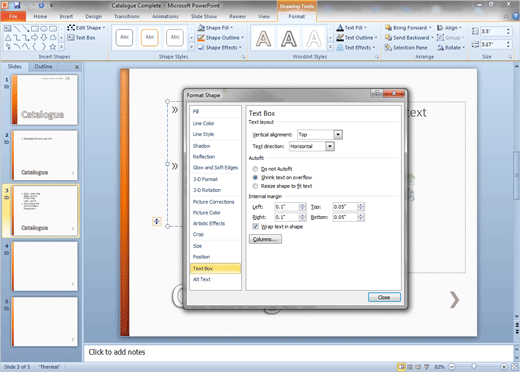Apply the dark outlined WordArt style A

(x=289, y=38)
